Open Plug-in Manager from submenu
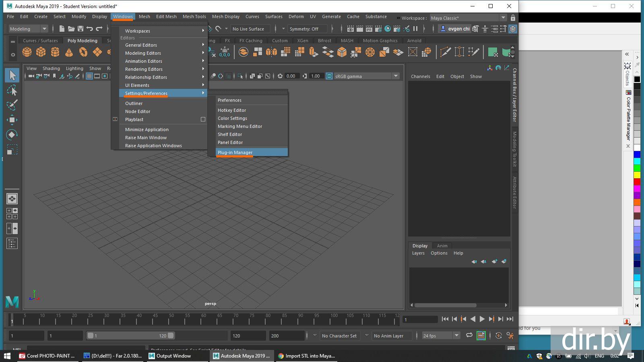This screenshot has height=362, width=644. (235, 152)
